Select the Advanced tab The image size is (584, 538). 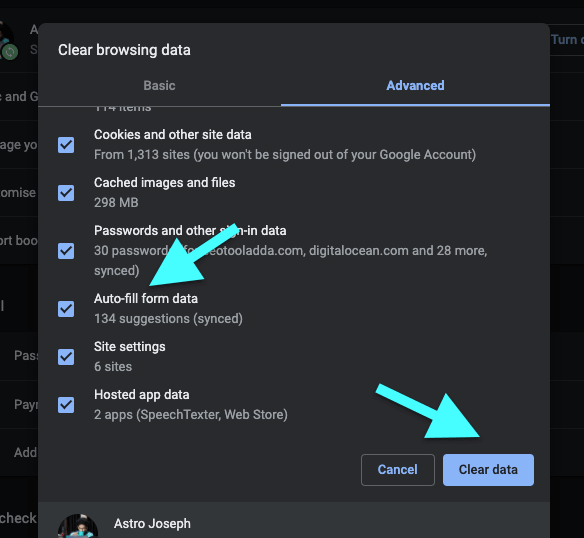[415, 85]
